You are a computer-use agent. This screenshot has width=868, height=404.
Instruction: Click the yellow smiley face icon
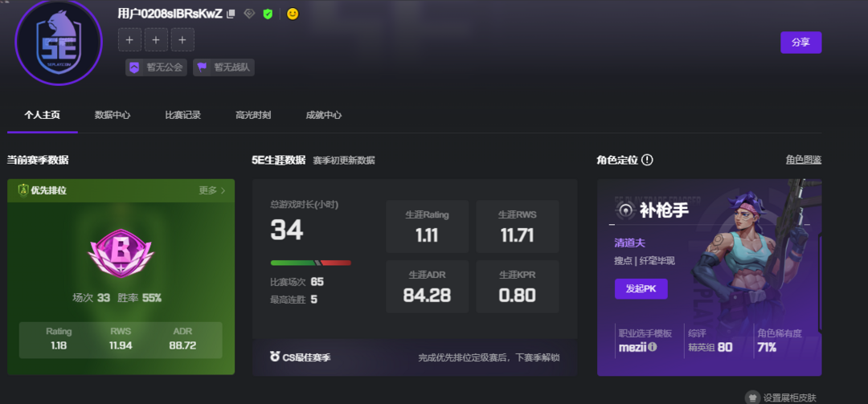point(293,14)
